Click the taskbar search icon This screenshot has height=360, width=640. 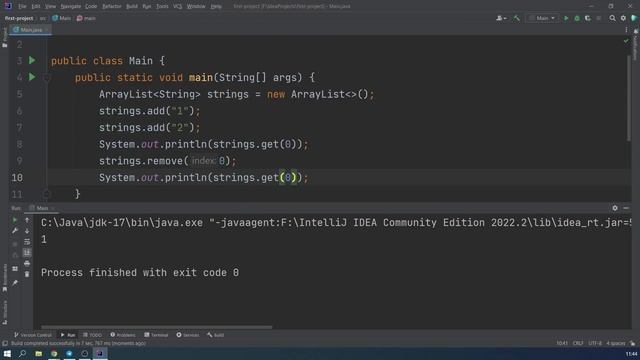click(22, 353)
